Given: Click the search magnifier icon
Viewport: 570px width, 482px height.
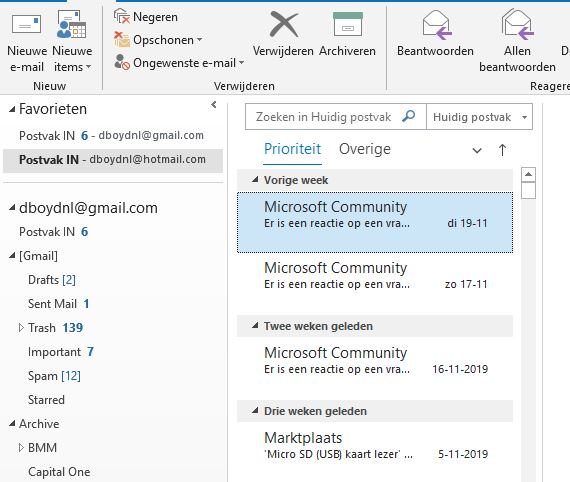Looking at the screenshot, I should tap(409, 116).
